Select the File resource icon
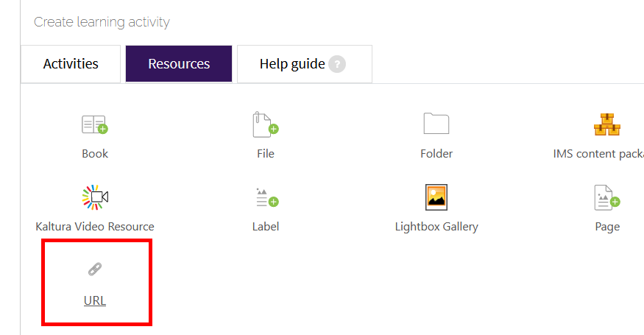The width and height of the screenshot is (644, 335). click(x=266, y=124)
